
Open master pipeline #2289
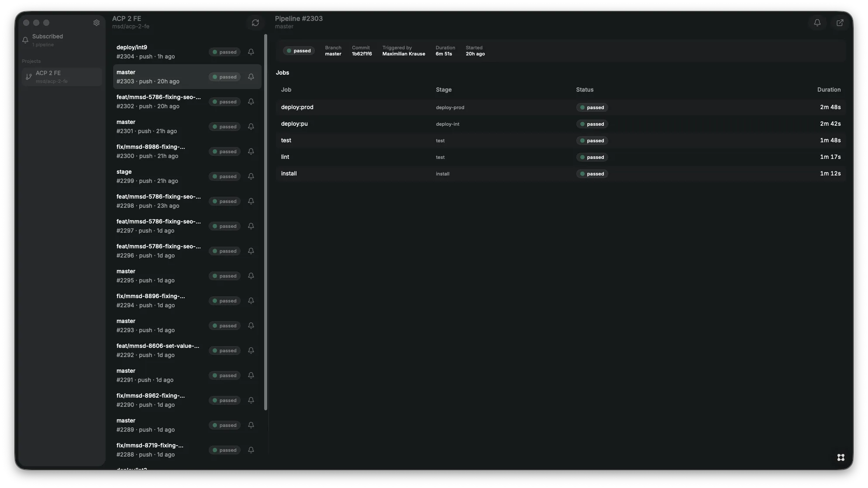(187, 425)
